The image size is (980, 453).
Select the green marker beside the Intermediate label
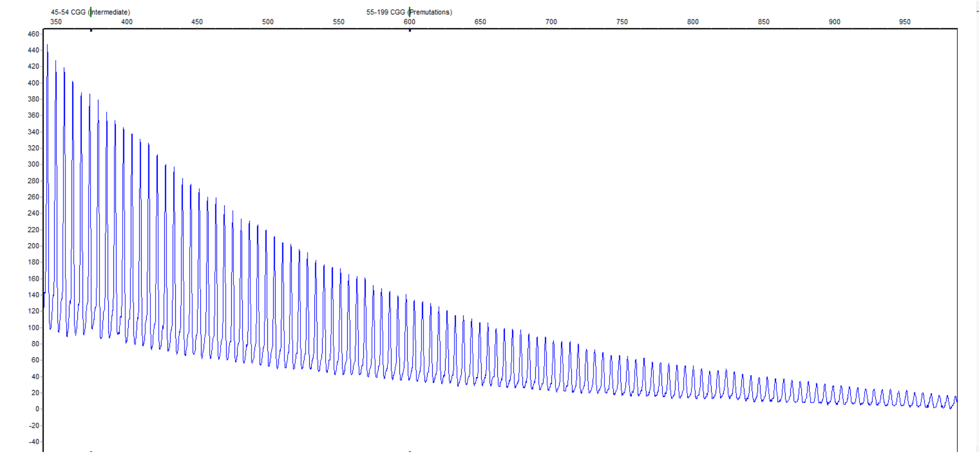pyautogui.click(x=91, y=12)
